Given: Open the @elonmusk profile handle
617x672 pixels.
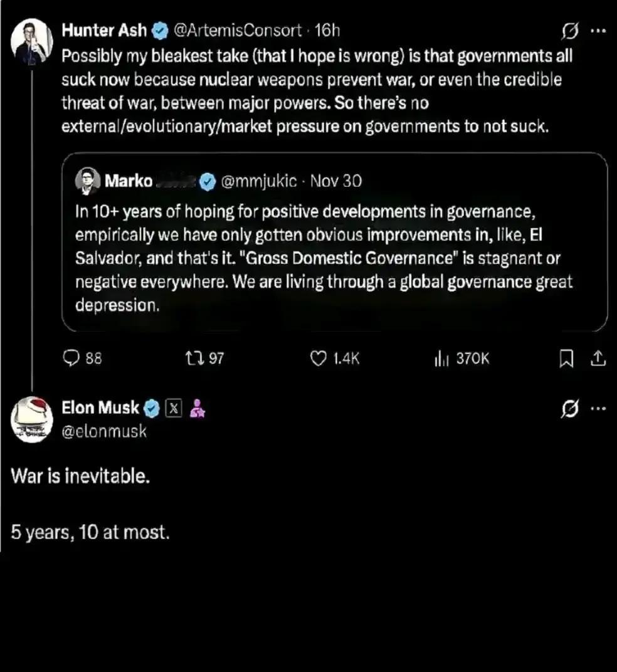Looking at the screenshot, I should point(104,431).
